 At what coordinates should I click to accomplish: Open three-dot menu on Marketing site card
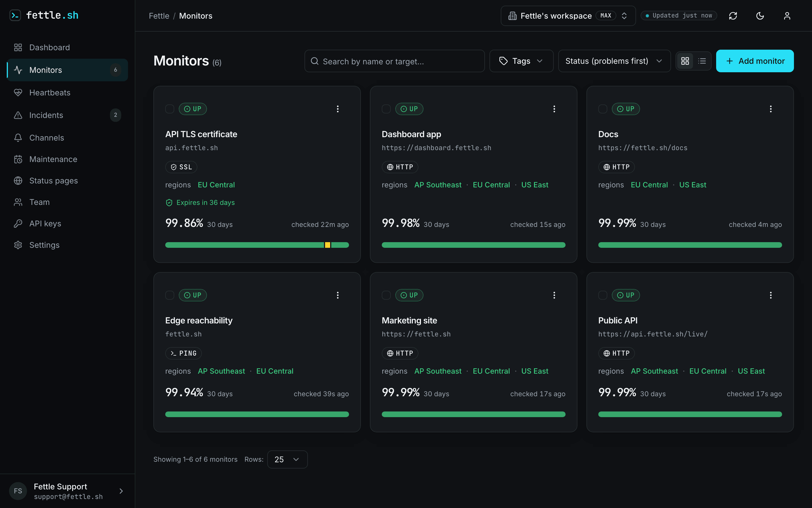click(554, 295)
